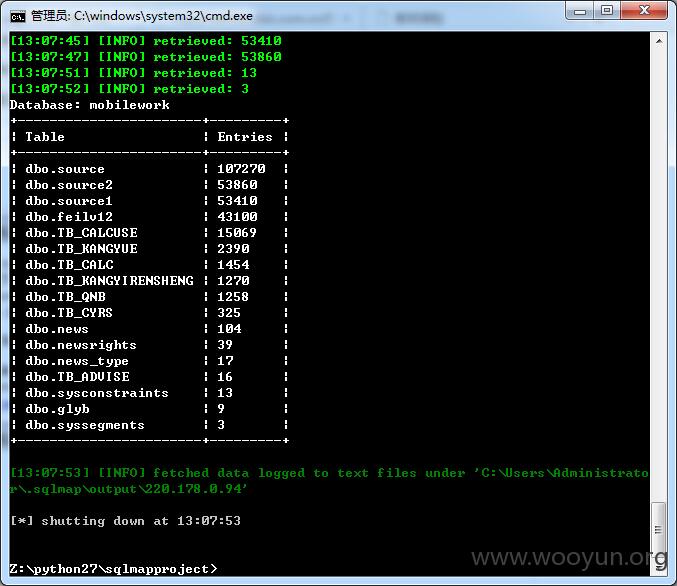Click the entries value 1258
The image size is (677, 586).
233,297
